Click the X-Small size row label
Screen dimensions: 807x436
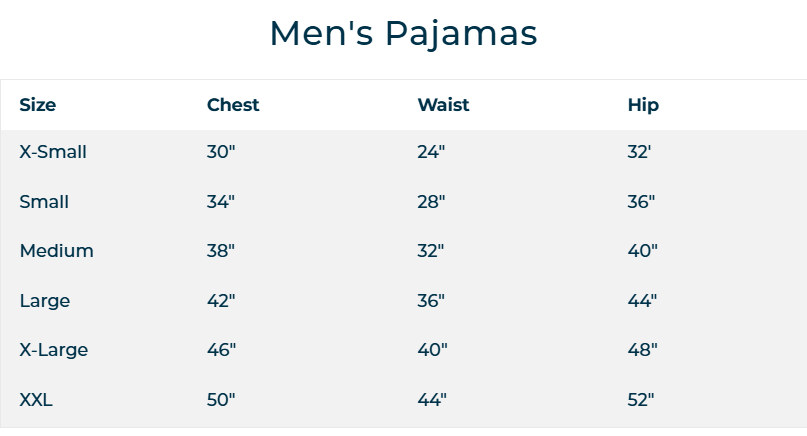pyautogui.click(x=53, y=152)
